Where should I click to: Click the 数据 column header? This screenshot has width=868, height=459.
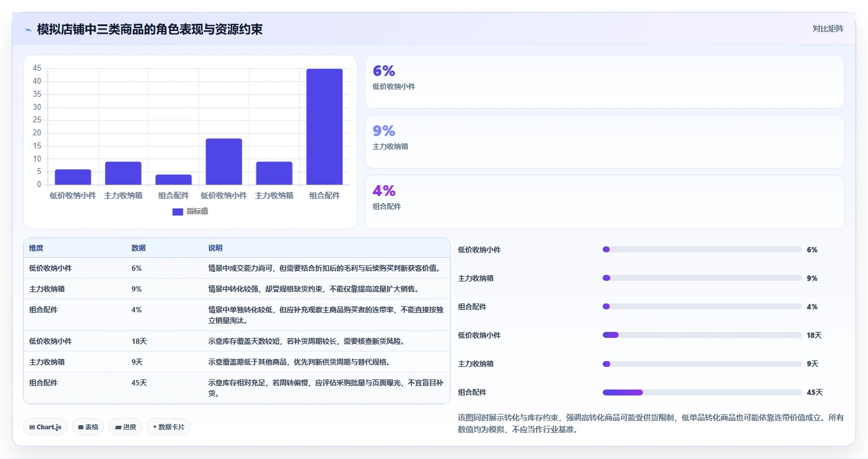(x=138, y=248)
